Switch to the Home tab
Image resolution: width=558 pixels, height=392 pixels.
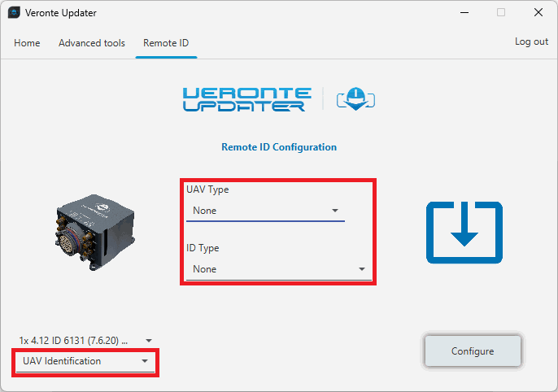pos(27,43)
